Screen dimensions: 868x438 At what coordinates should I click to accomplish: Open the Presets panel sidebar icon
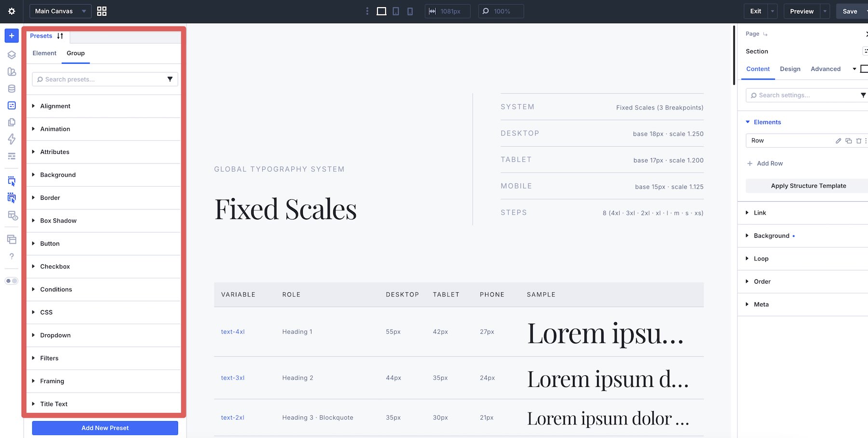12,106
